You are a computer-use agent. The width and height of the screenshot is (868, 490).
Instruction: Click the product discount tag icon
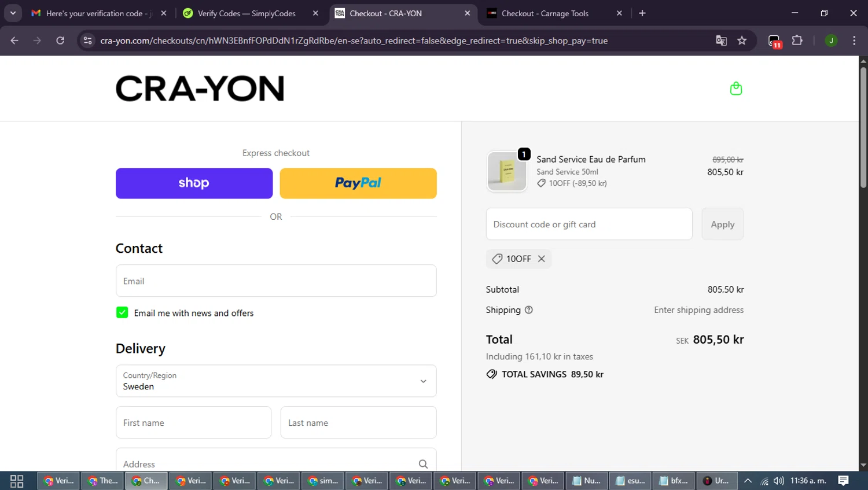(541, 183)
